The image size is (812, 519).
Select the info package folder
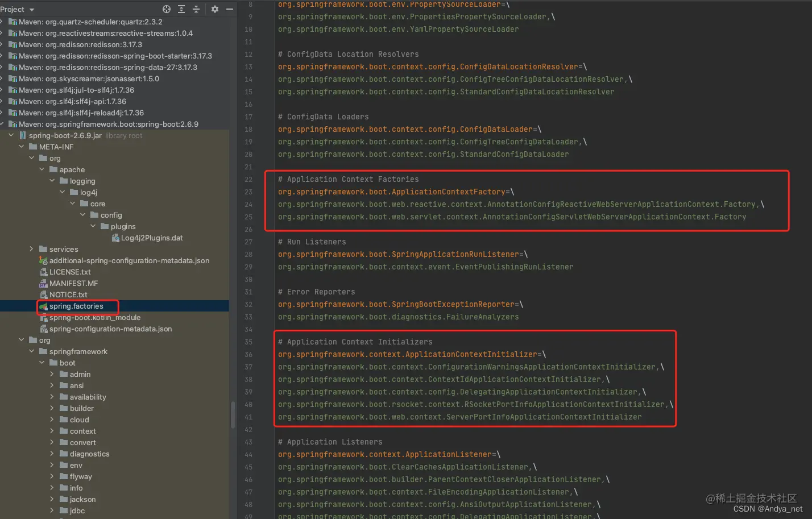[x=71, y=488]
